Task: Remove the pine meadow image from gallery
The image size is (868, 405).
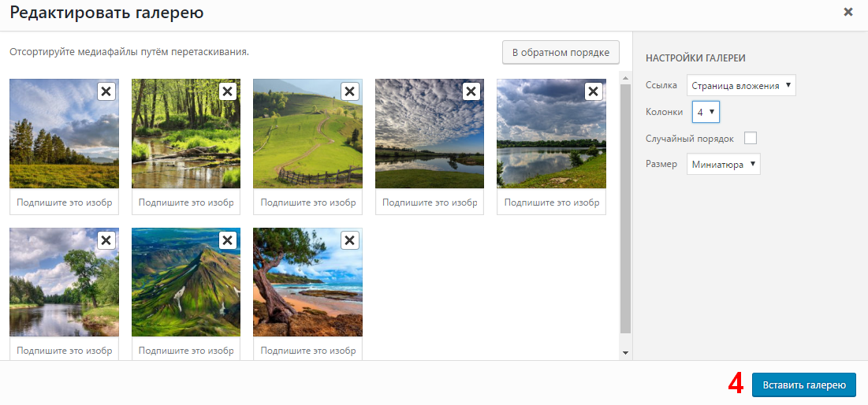Action: point(106,92)
